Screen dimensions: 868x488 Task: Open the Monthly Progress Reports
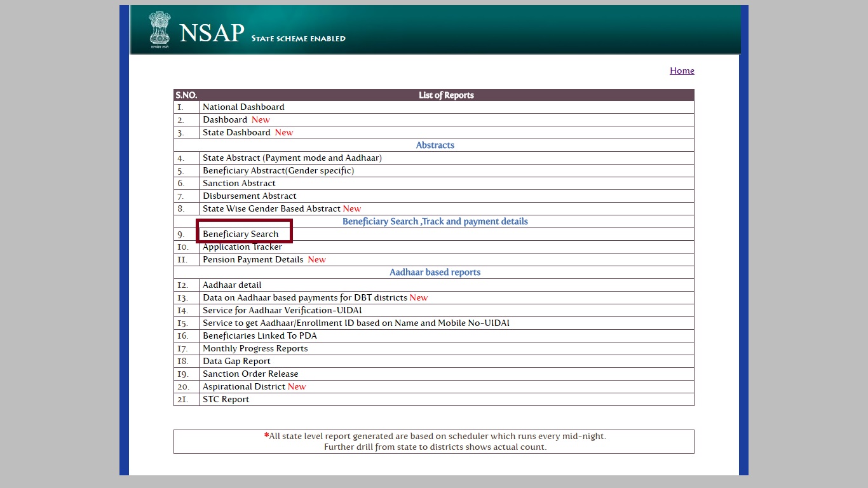point(255,348)
